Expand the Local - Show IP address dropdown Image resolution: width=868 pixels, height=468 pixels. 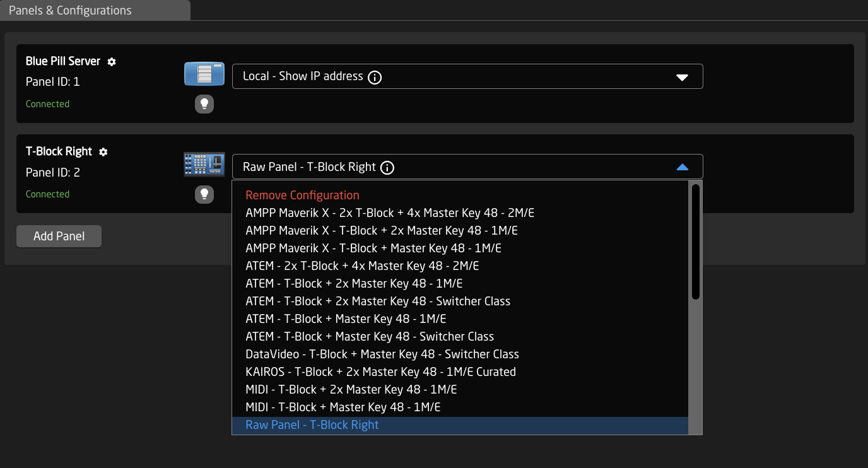(x=682, y=77)
